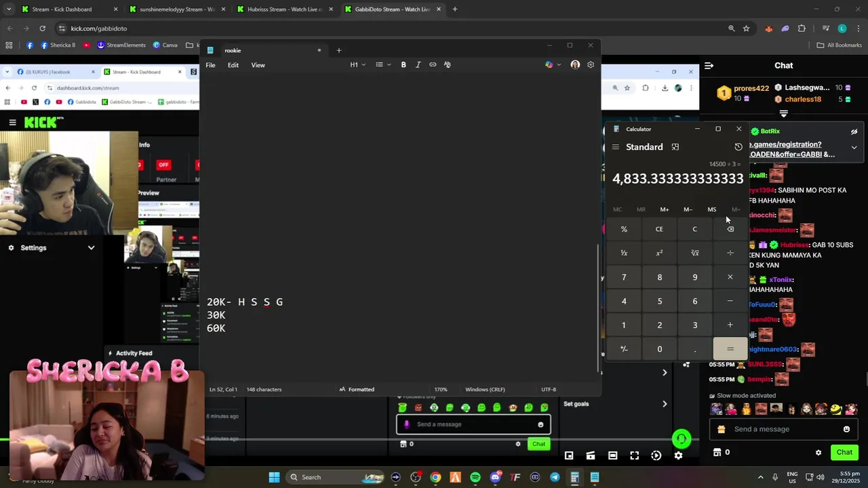Click the divide key in Calculator
The image size is (868, 488).
[x=730, y=253]
